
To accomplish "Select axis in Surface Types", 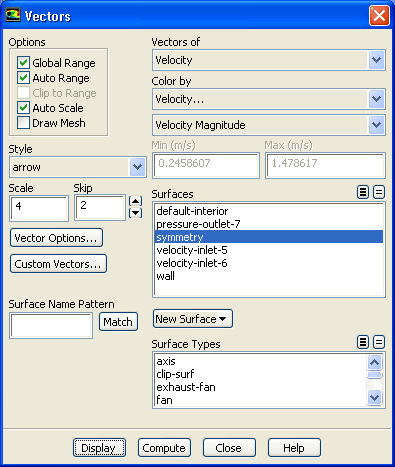I will pyautogui.click(x=261, y=361).
